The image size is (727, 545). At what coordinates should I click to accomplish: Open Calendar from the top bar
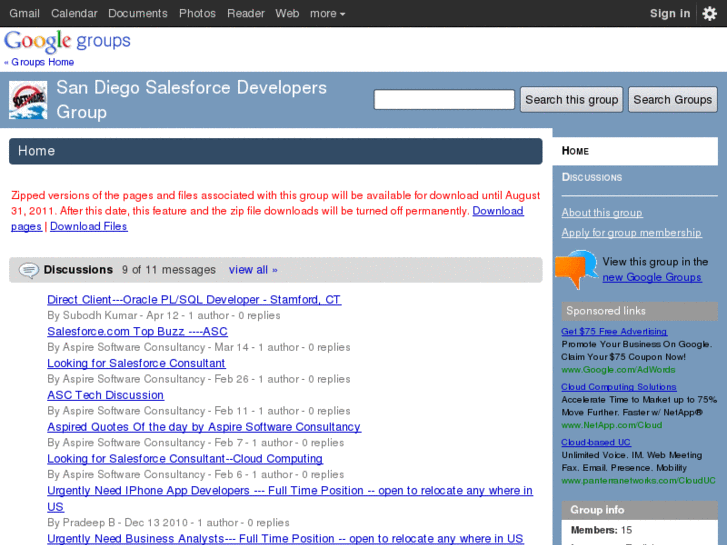click(x=74, y=13)
